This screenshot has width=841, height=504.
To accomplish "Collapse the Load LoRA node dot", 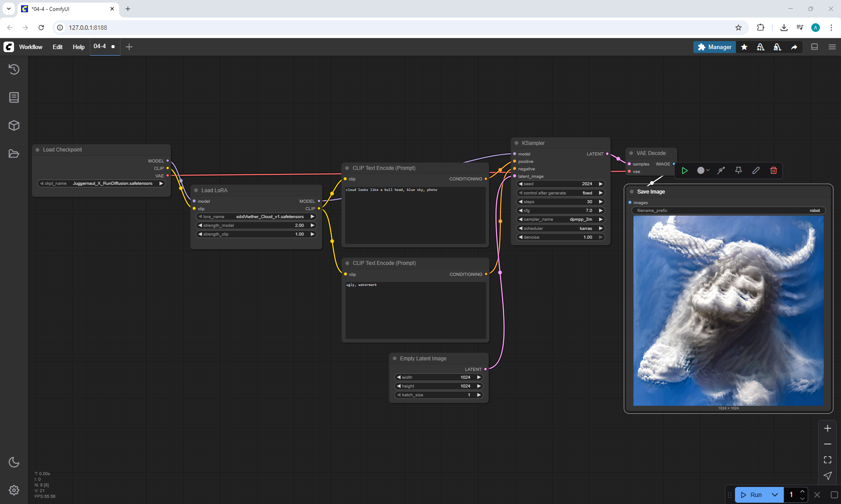I will coord(196,190).
